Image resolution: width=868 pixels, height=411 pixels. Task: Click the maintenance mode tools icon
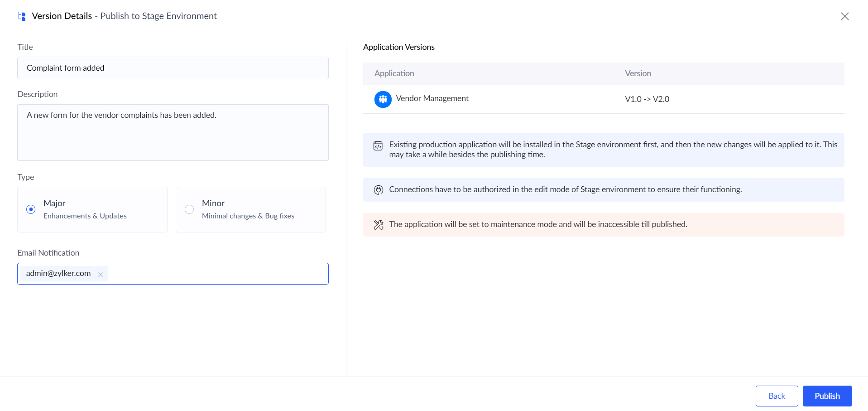(379, 225)
